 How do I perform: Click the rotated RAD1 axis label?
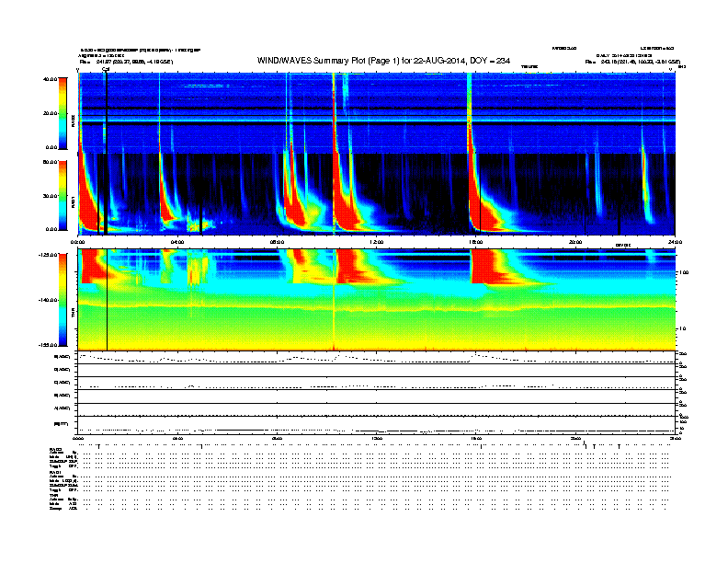(73, 202)
